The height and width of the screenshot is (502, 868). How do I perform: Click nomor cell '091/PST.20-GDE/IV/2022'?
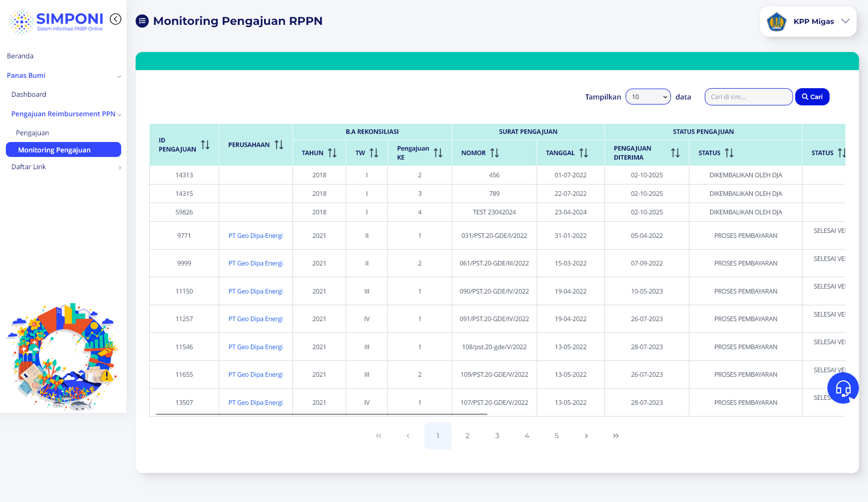pyautogui.click(x=494, y=319)
